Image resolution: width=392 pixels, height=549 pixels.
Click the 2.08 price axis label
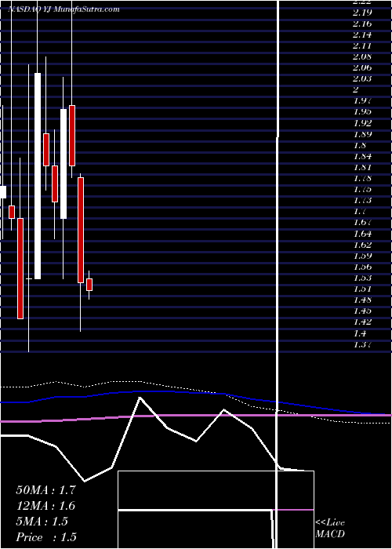tap(362, 56)
